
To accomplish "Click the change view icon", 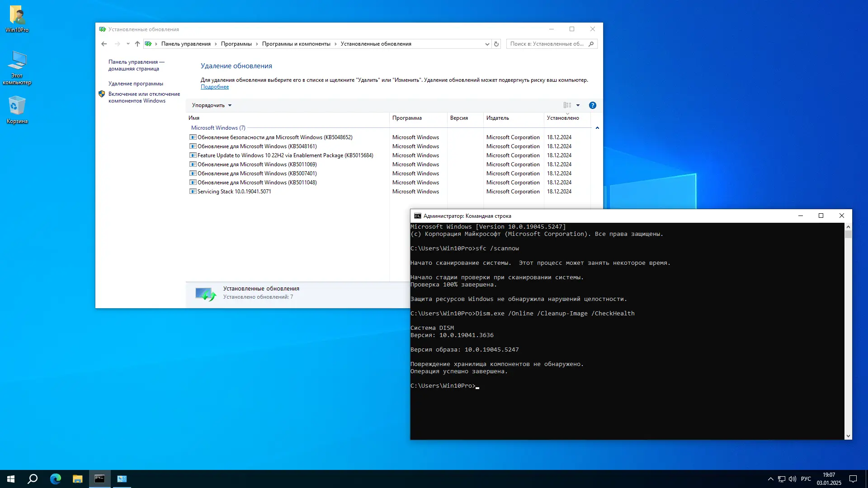I will [x=567, y=105].
